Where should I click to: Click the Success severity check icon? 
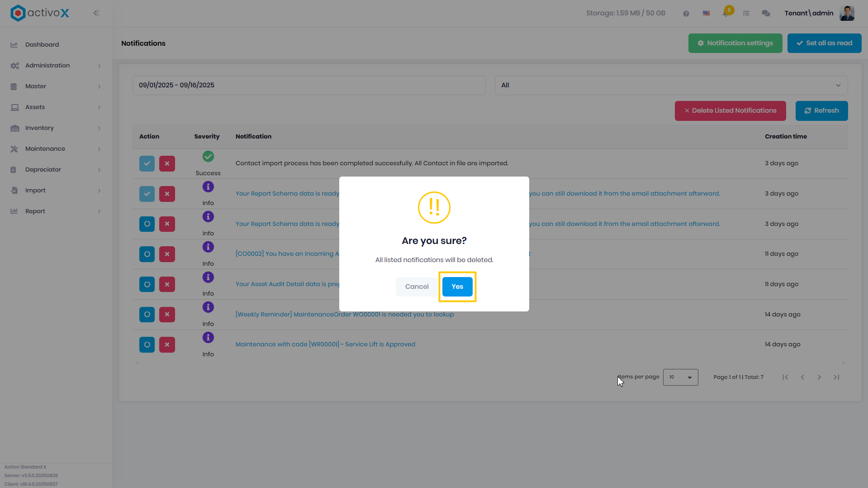208,156
